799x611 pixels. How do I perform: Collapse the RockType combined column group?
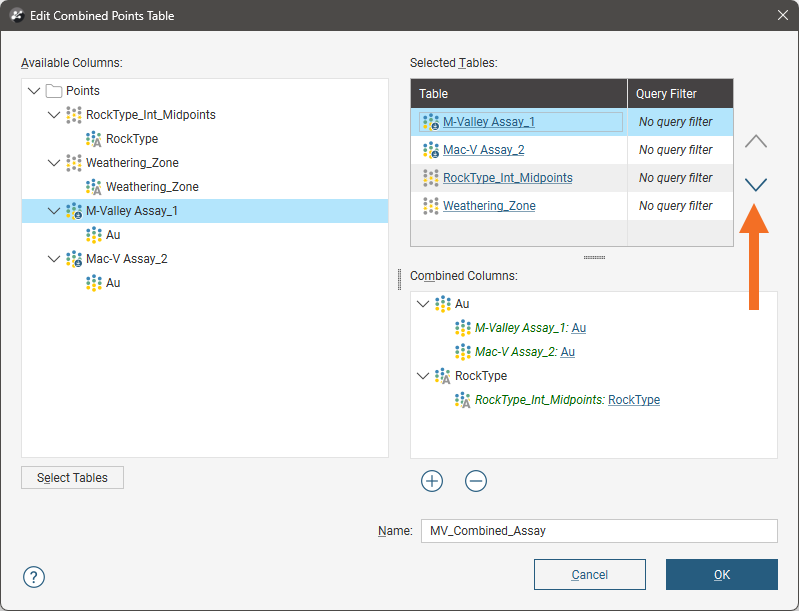click(422, 376)
